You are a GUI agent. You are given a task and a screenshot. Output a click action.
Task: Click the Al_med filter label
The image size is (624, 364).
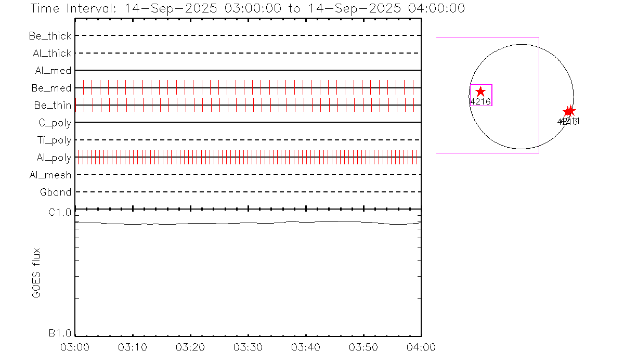54,70
